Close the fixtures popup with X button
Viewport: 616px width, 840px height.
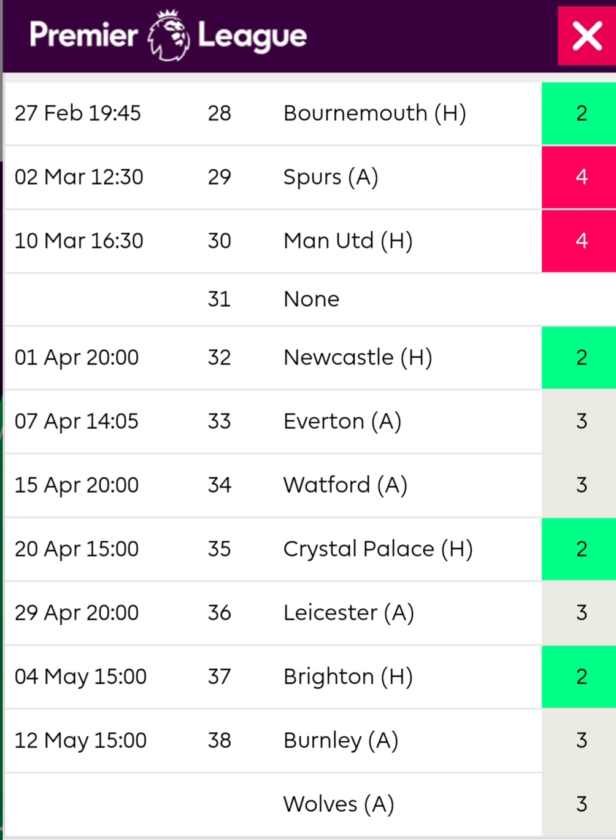tap(587, 36)
